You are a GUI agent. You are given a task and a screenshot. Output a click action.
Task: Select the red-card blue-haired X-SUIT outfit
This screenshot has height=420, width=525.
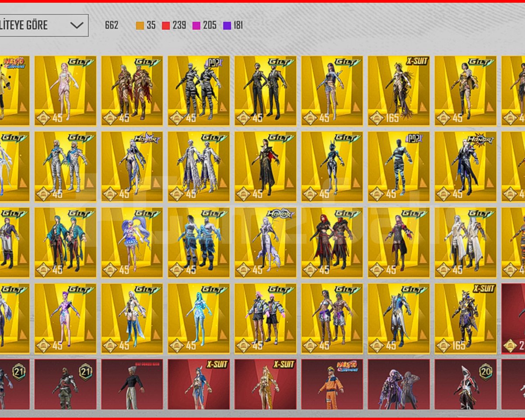199,385
